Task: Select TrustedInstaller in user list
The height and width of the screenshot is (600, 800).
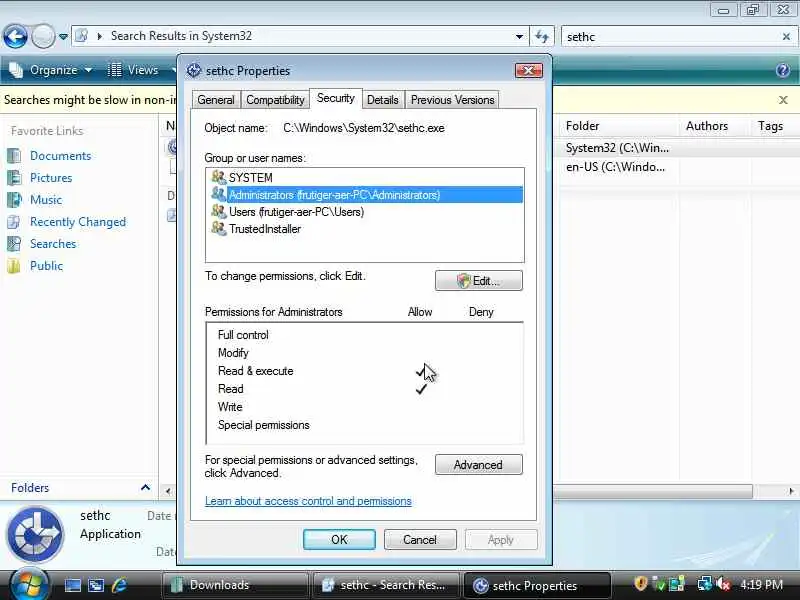Action: [x=365, y=229]
